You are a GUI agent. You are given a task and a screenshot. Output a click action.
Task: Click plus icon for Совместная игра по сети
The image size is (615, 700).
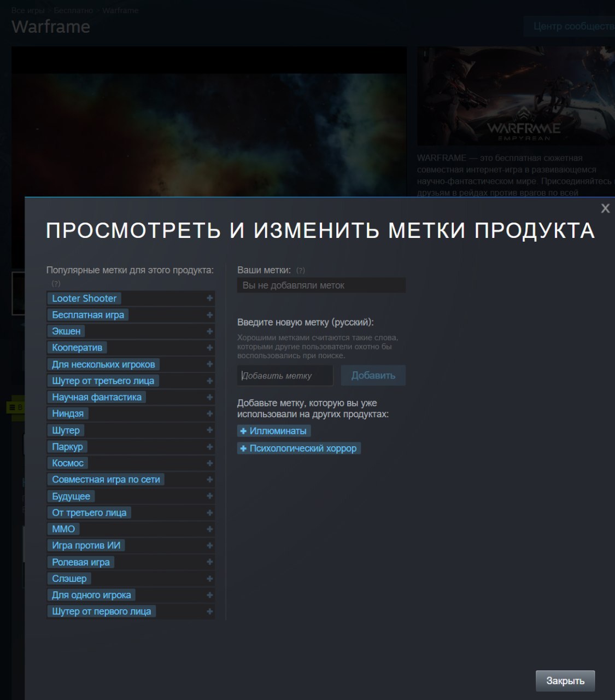[x=209, y=480]
